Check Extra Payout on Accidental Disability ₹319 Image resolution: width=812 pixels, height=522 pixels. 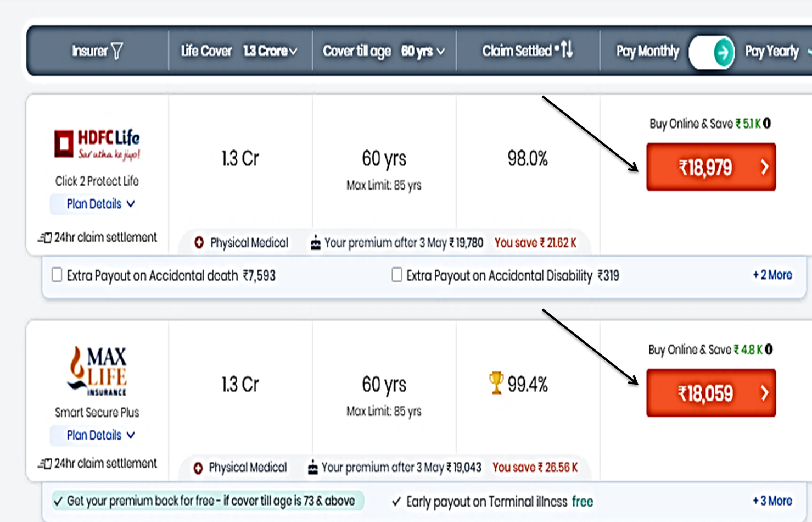point(396,275)
